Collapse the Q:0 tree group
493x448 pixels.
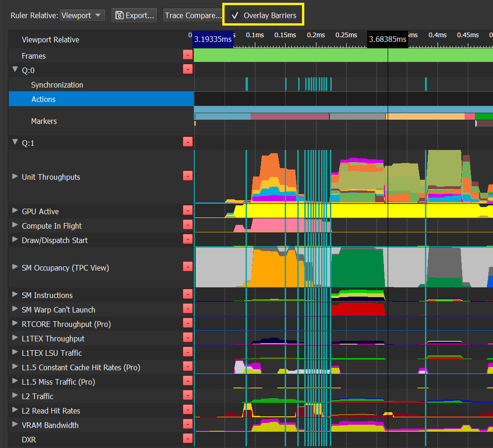click(x=15, y=69)
